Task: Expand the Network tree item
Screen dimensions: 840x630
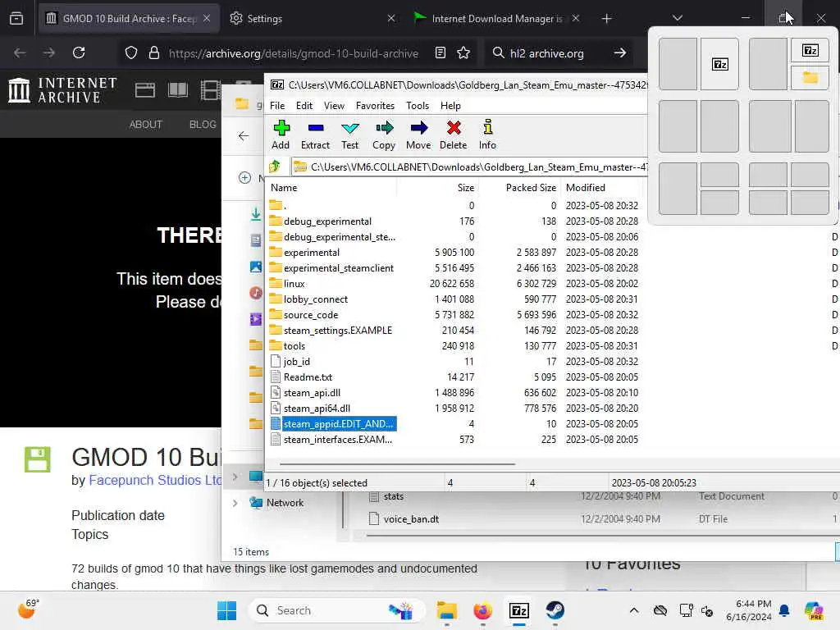Action: [235, 503]
